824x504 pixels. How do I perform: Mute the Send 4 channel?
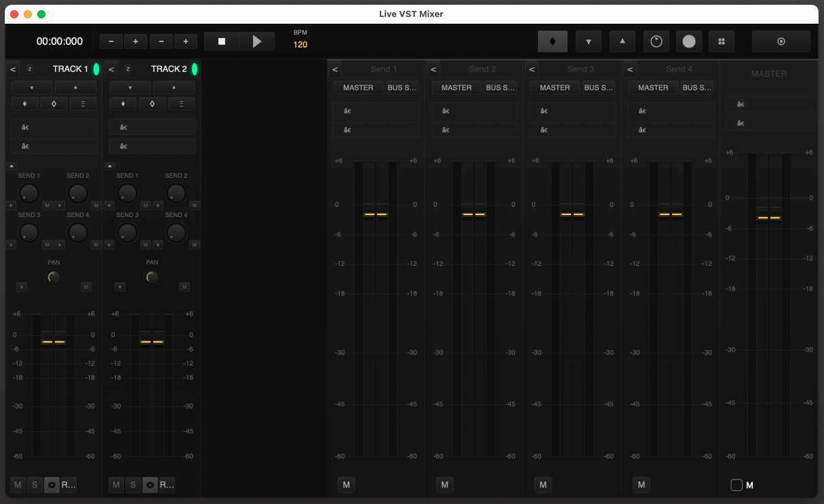pyautogui.click(x=642, y=484)
